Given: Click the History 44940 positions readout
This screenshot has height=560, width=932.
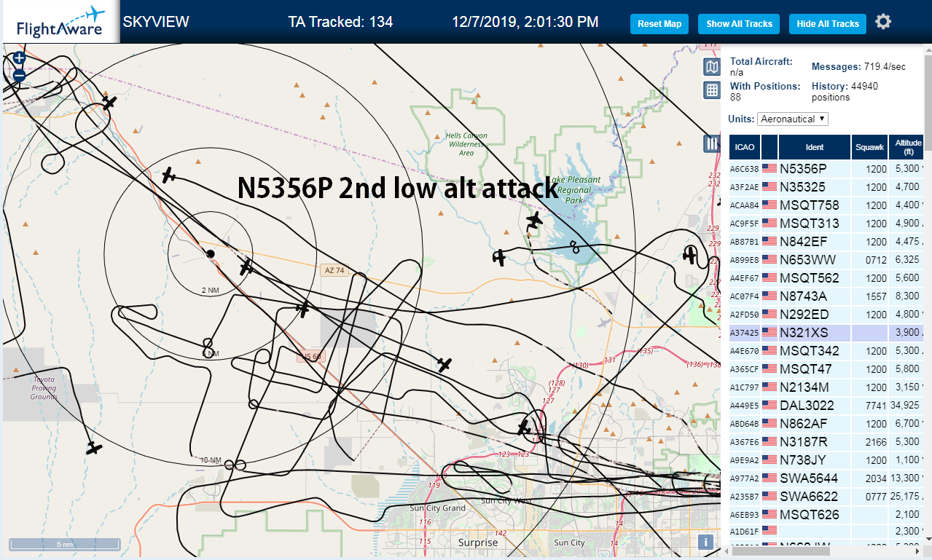Looking at the screenshot, I should click(845, 91).
